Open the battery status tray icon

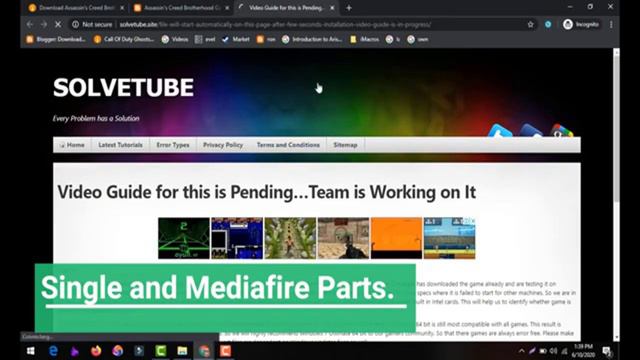coord(543,351)
